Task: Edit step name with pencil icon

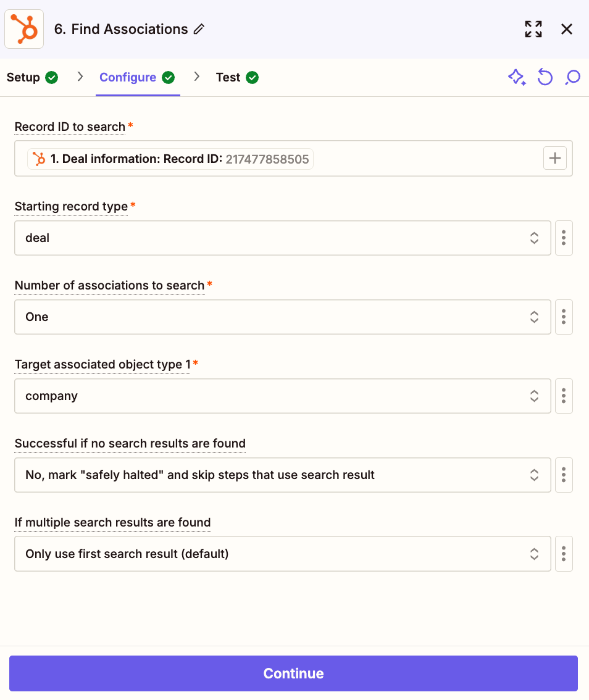Action: click(199, 29)
